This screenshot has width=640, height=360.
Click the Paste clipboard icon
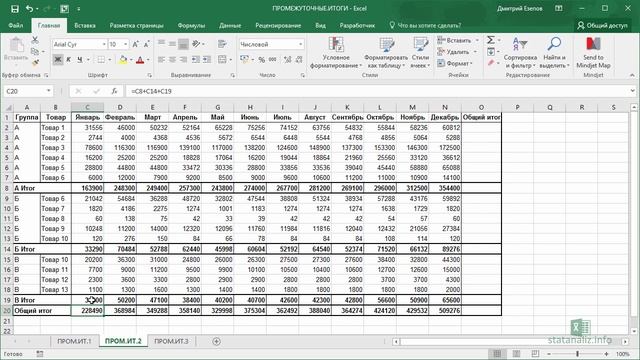coord(17,45)
